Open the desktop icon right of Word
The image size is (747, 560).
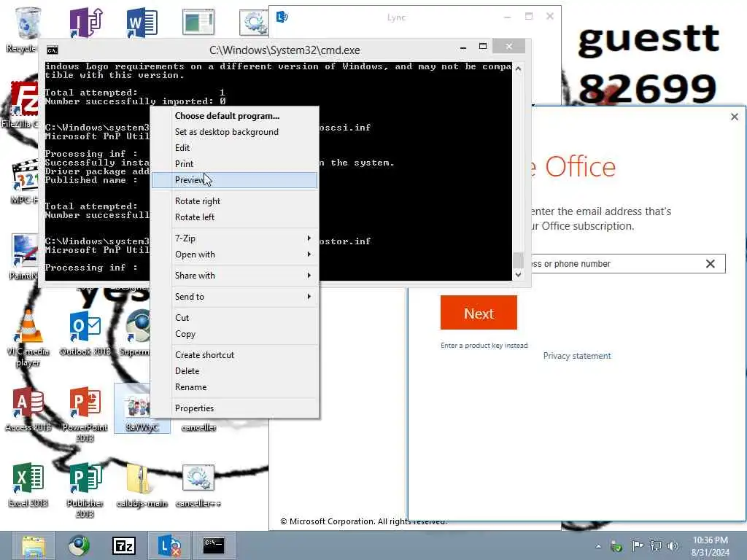(198, 23)
